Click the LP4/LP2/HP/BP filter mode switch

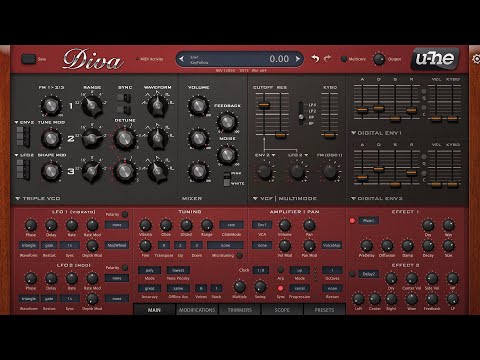click(x=301, y=113)
